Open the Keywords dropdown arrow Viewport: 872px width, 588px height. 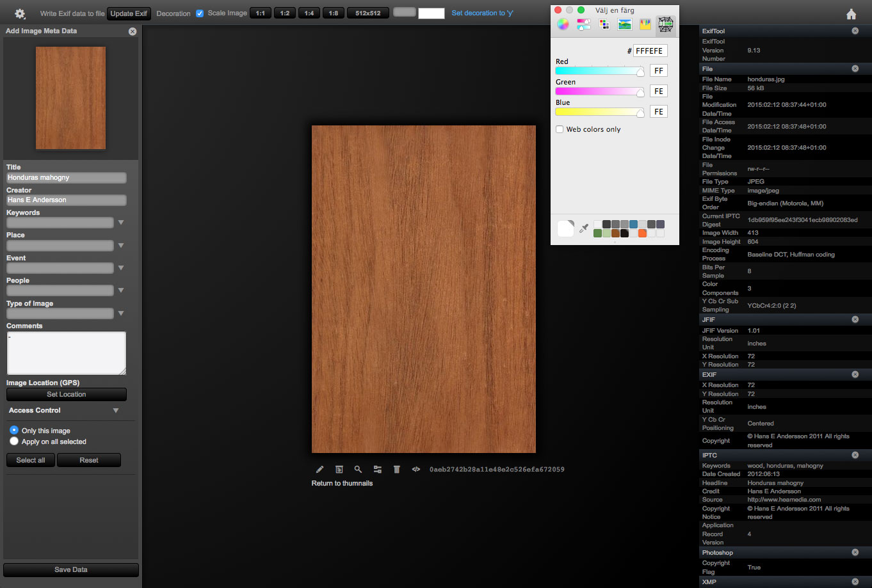tap(121, 223)
